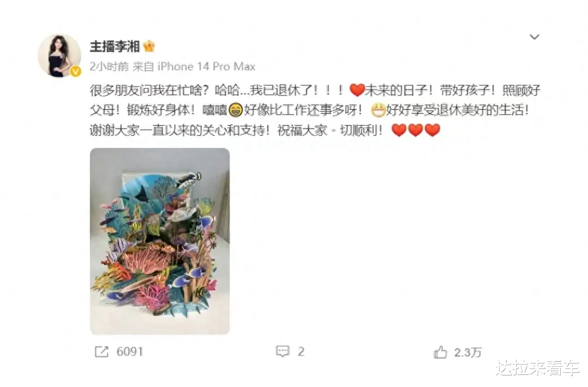Click the crown membership badge icon

149,46
